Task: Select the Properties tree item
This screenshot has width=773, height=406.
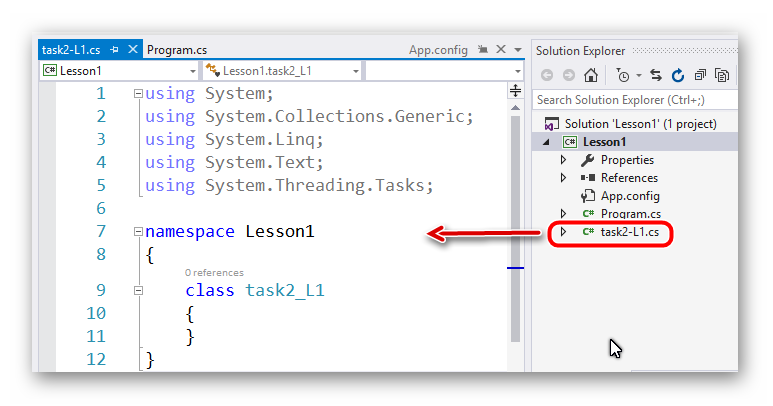Action: pos(627,160)
